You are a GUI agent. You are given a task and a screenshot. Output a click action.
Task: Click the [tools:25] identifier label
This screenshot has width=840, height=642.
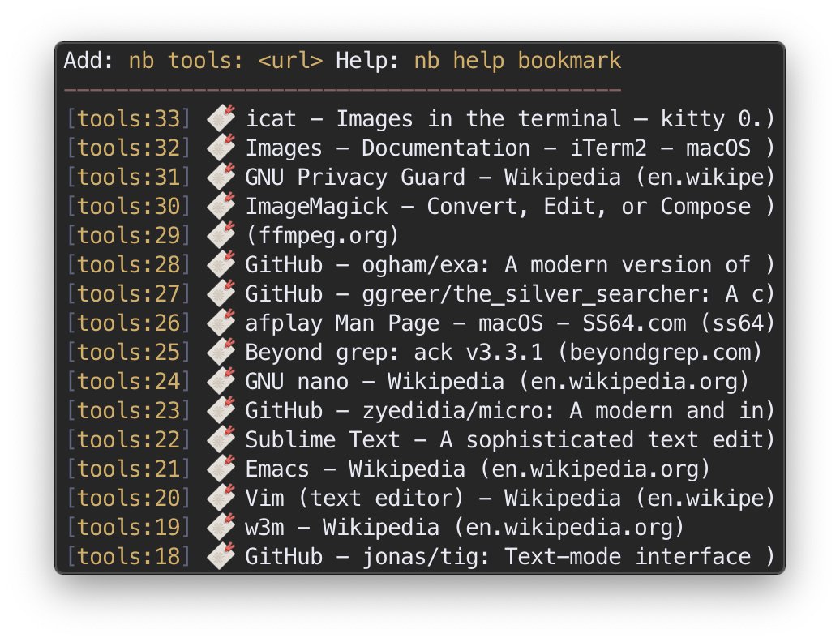128,353
